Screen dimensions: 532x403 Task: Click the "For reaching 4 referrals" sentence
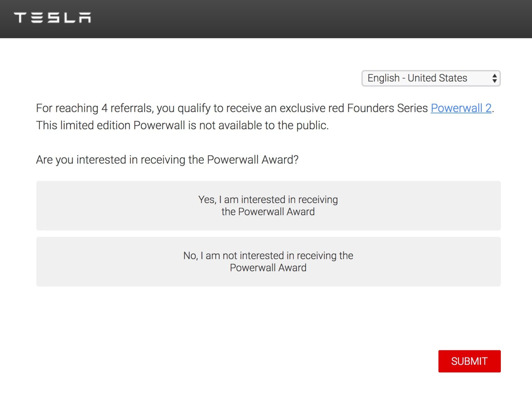click(x=229, y=108)
